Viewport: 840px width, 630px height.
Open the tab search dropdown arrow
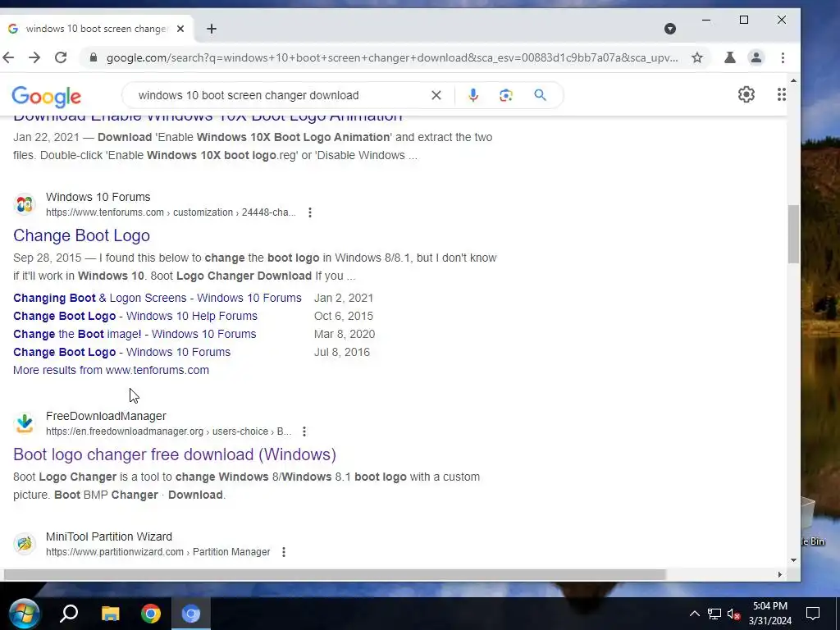click(x=669, y=29)
